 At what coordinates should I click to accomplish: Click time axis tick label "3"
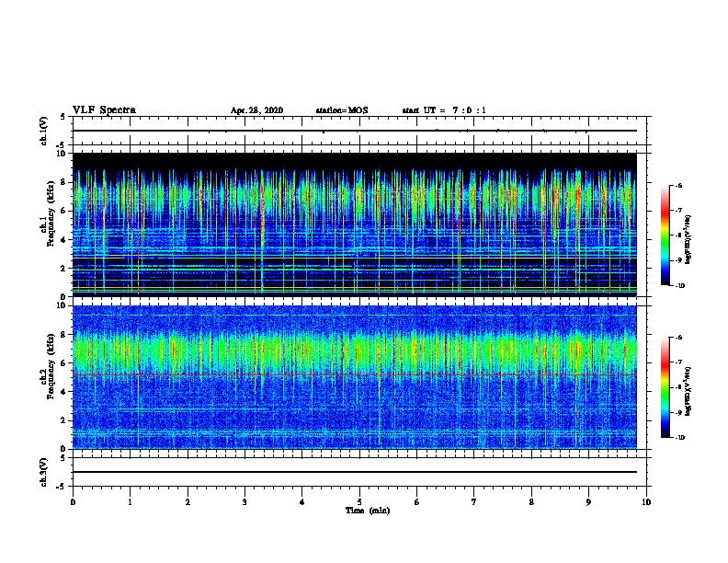[245, 502]
